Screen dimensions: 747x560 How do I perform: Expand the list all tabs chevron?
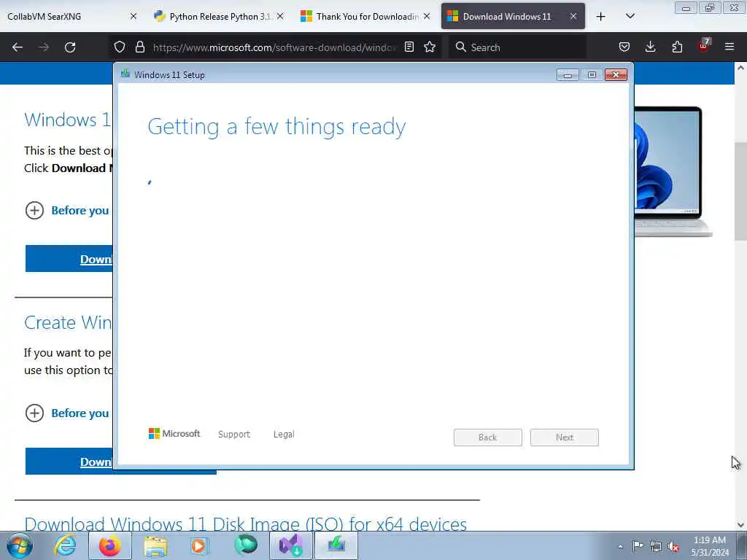630,16
